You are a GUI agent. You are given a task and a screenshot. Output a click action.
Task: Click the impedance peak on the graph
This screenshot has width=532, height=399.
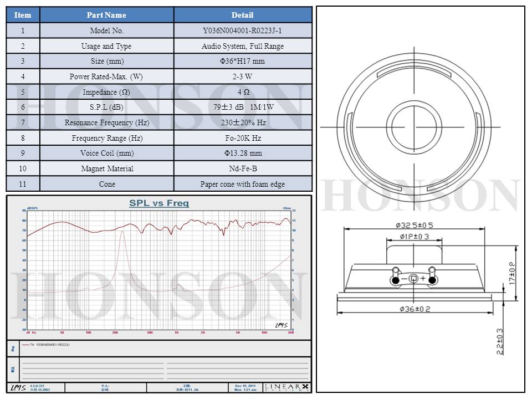(x=122, y=233)
